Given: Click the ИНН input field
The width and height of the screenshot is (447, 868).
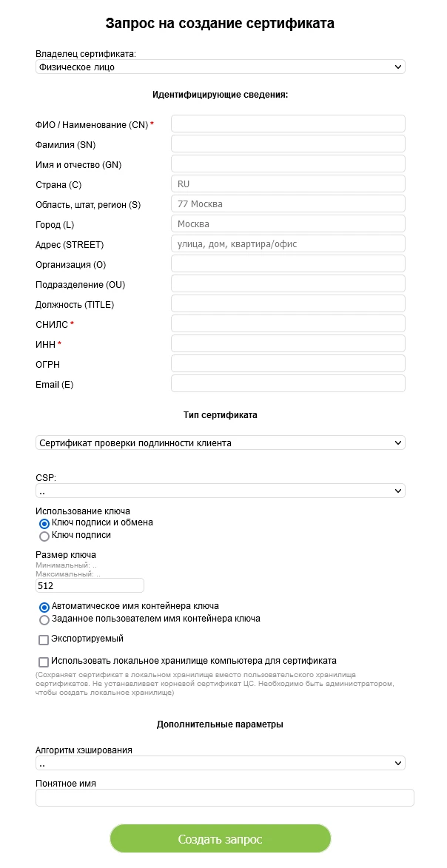Looking at the screenshot, I should tap(288, 343).
